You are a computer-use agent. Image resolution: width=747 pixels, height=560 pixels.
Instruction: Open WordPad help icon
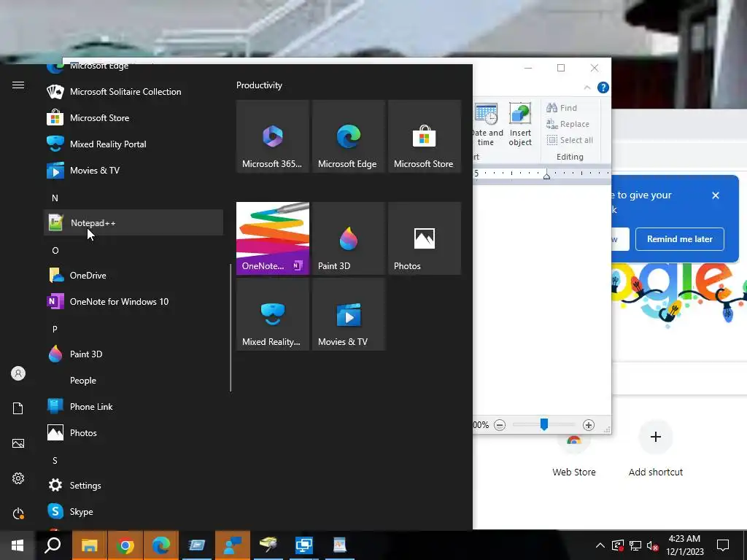pos(603,87)
